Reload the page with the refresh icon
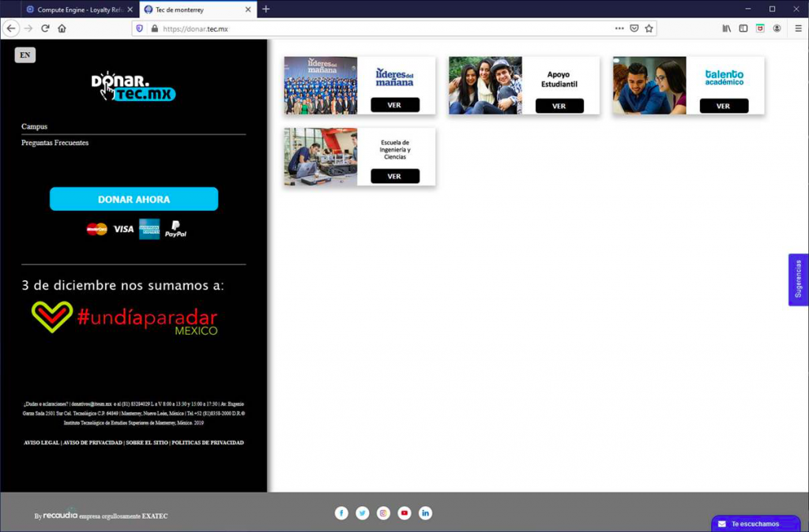This screenshot has width=809, height=532. 45,28
